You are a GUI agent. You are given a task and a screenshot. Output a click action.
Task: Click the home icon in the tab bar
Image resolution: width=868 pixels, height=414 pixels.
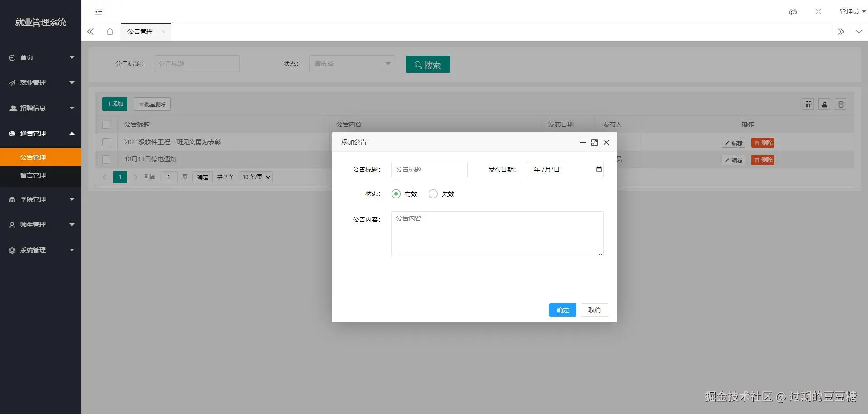[109, 32]
